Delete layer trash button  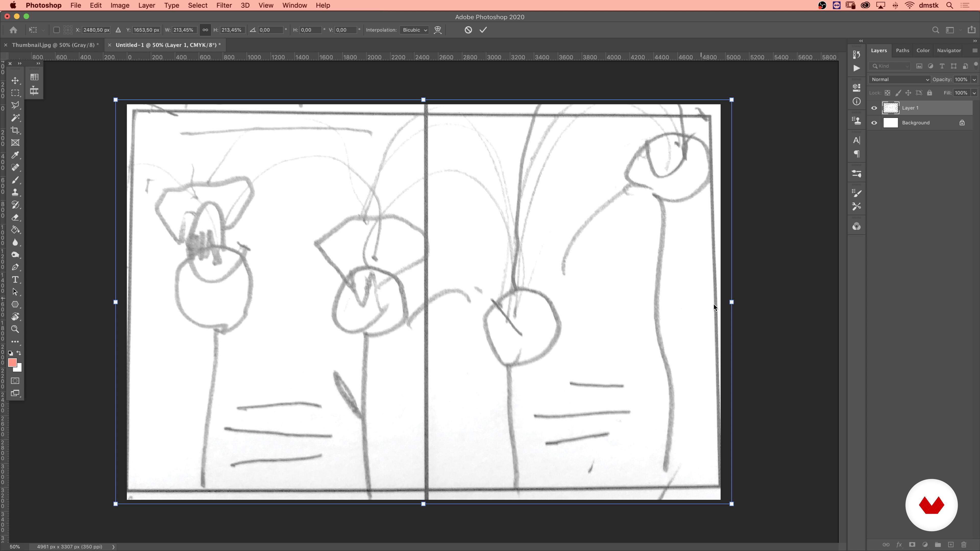[964, 545]
